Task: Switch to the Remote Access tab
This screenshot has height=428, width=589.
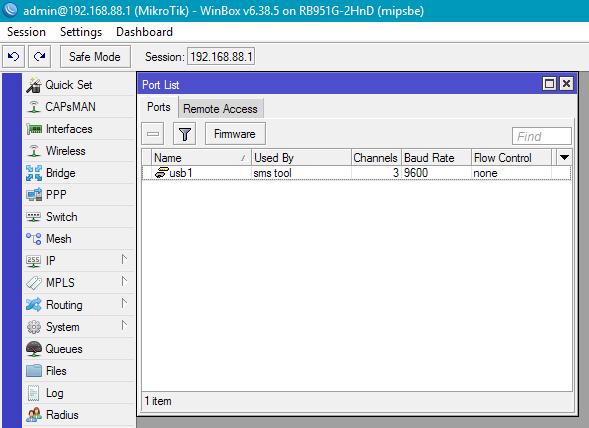Action: point(220,109)
